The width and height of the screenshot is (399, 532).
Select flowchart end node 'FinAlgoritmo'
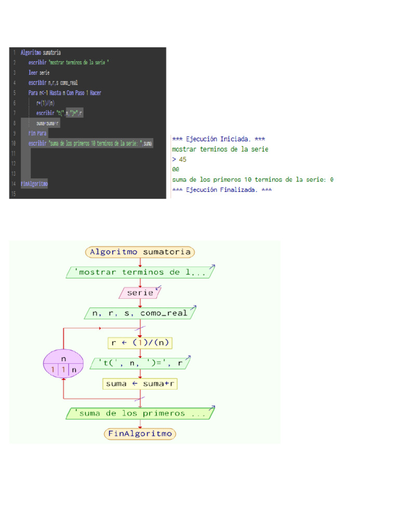(140, 434)
